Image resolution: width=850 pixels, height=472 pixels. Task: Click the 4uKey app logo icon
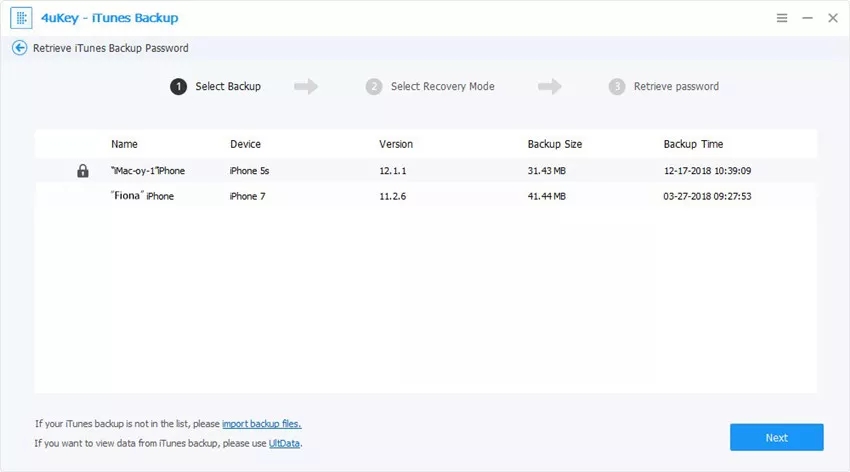point(20,18)
